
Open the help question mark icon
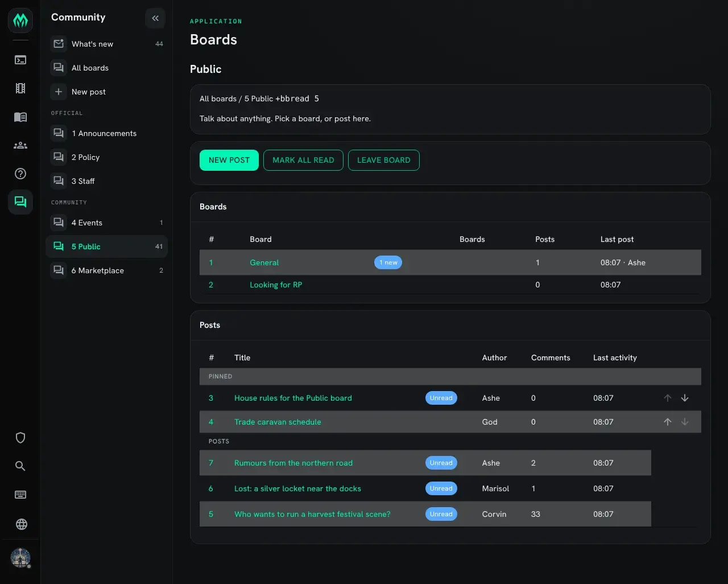[x=20, y=174]
